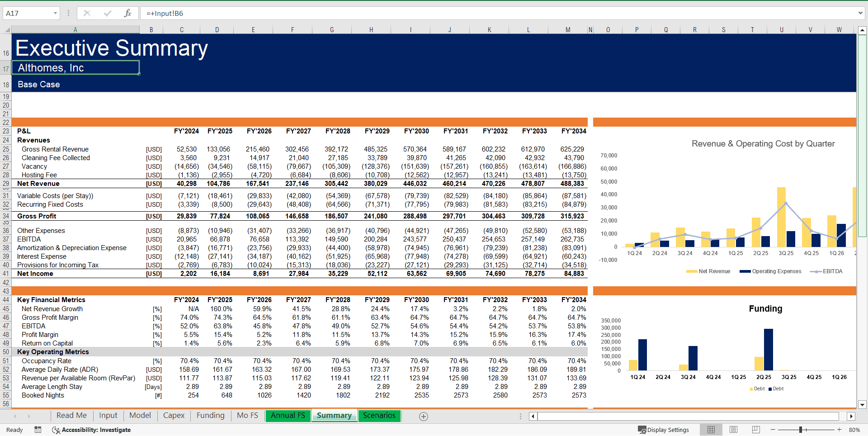Click the sheet navigation left arrow
Image resolution: width=868 pixels, height=436 pixels.
[14, 416]
